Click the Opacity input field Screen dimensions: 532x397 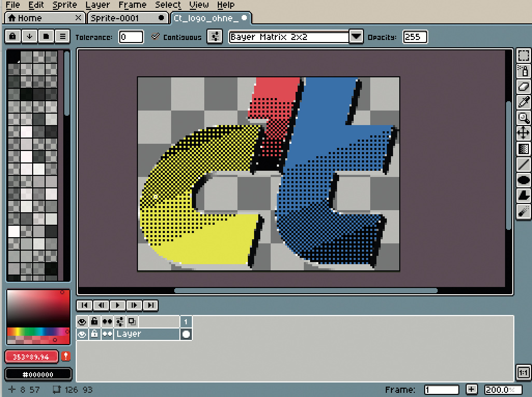[x=415, y=37]
